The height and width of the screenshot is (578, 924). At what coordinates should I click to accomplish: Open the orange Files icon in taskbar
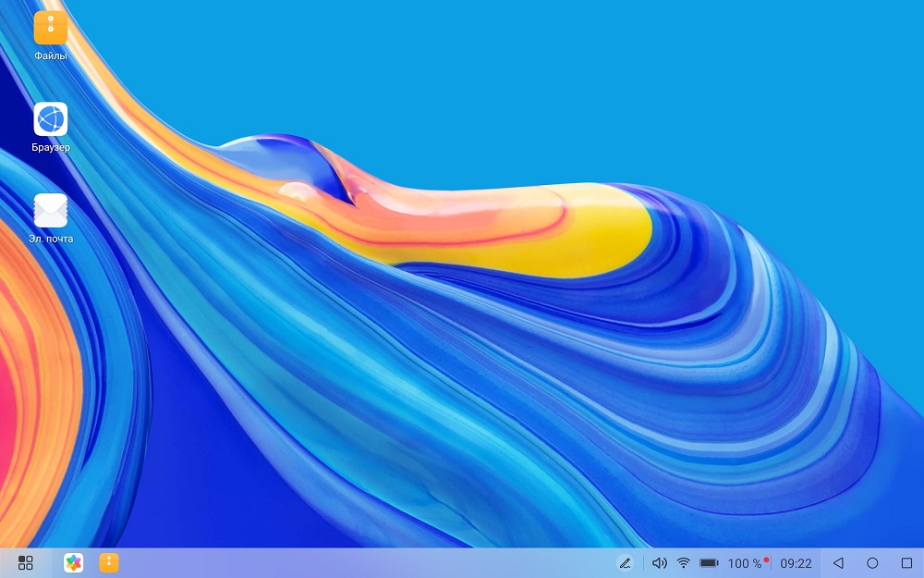(x=108, y=562)
